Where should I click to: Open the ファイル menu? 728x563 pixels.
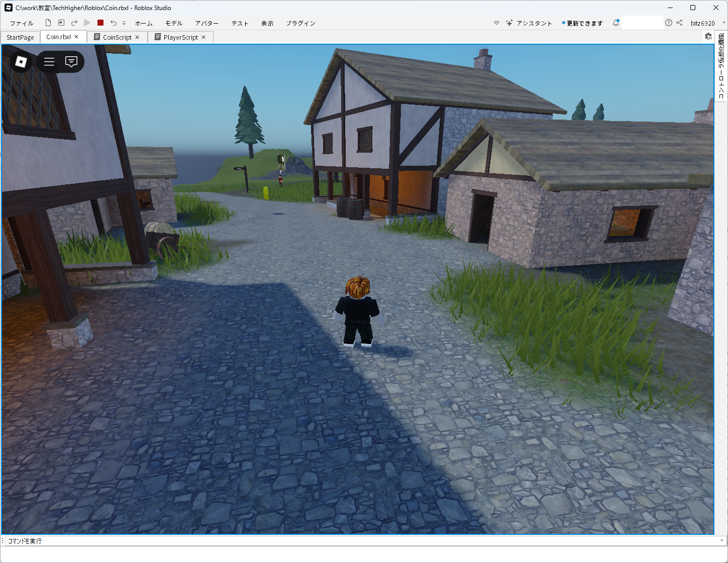coord(22,23)
